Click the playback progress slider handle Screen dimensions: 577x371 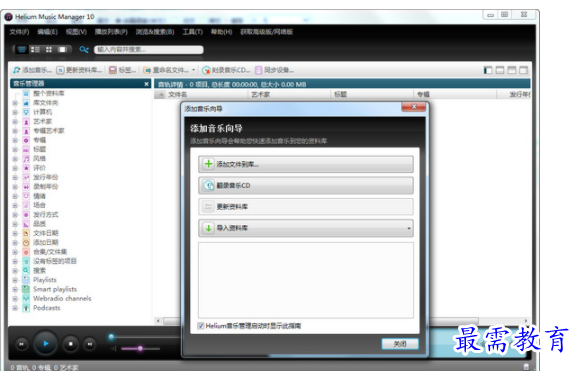(x=111, y=336)
